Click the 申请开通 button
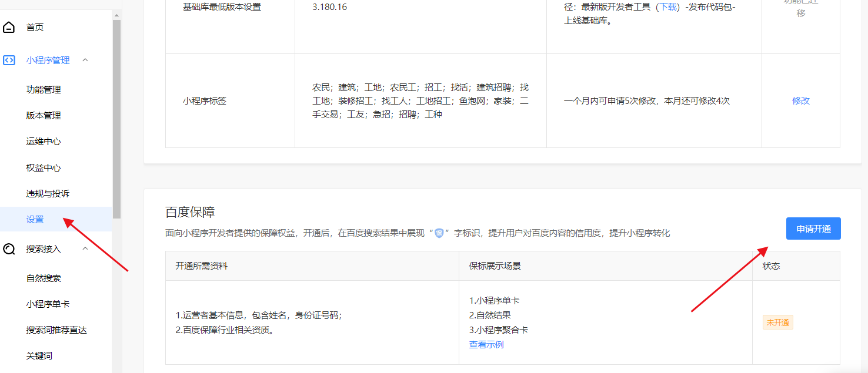868x373 pixels. [x=813, y=228]
